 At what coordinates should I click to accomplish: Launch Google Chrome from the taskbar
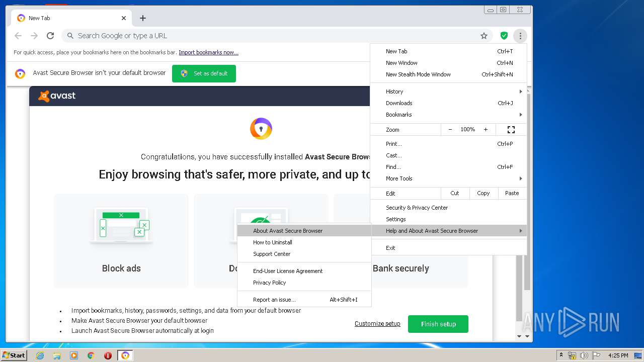tap(91, 355)
